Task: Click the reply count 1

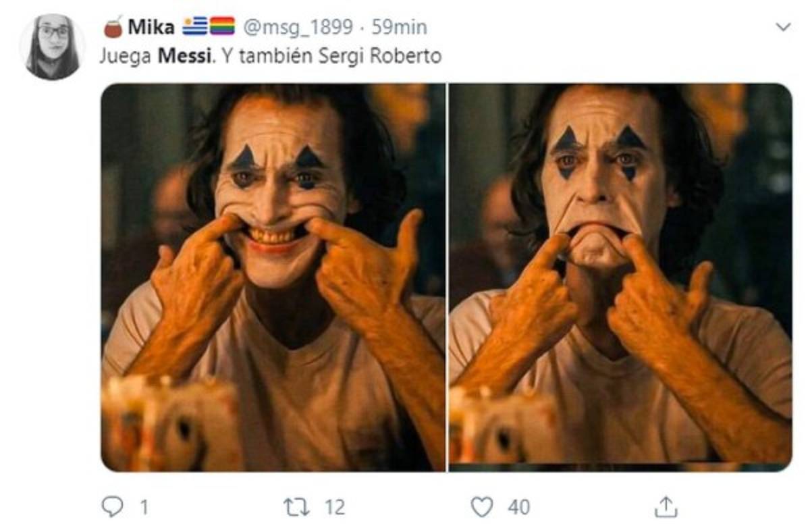Action: point(144,506)
